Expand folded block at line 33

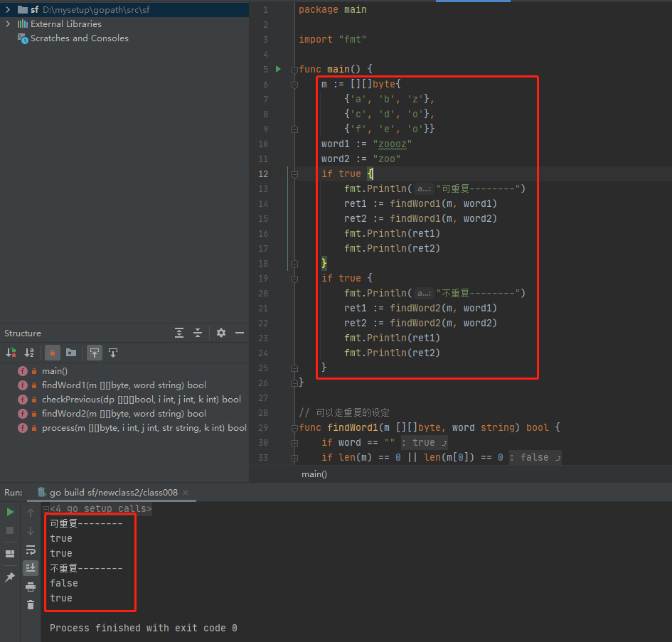click(294, 458)
